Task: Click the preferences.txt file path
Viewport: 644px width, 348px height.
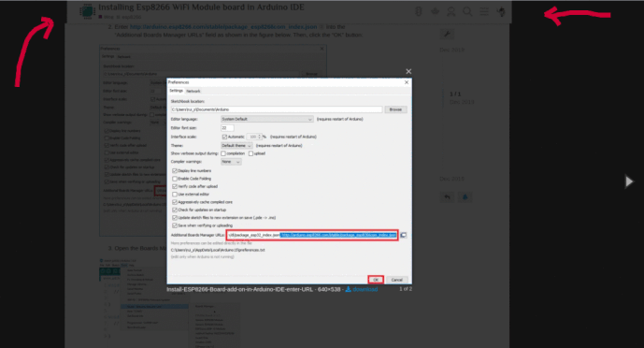Action: pyautogui.click(x=218, y=250)
